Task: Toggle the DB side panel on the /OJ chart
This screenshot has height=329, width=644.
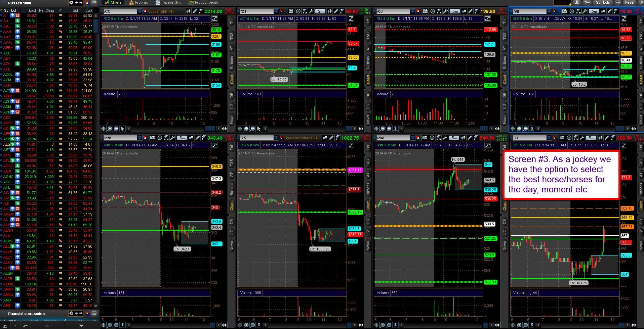Action: tap(505, 95)
